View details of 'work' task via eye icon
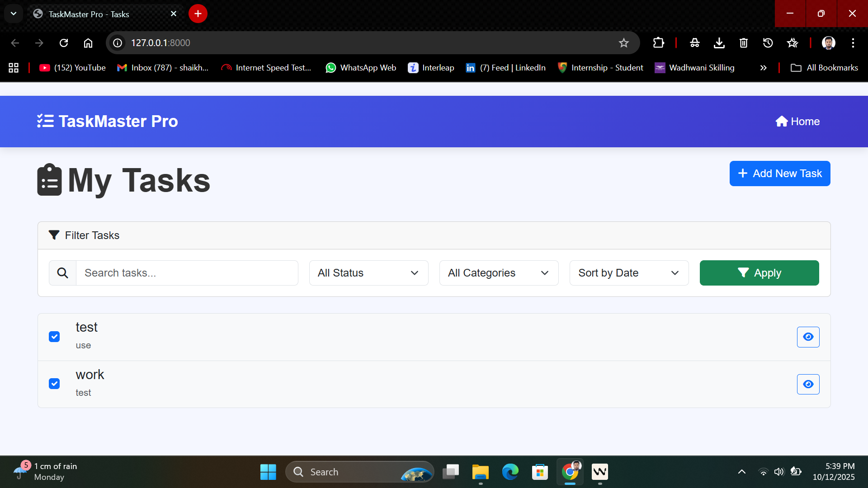This screenshot has height=488, width=868. click(808, 384)
